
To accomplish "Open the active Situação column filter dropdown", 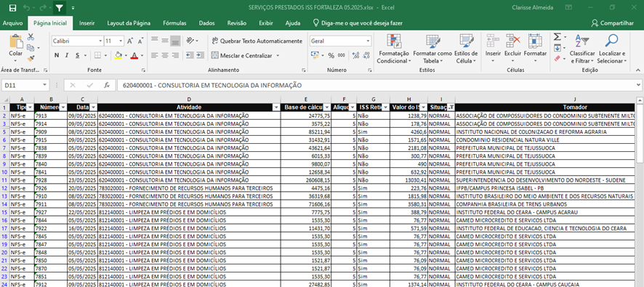I will coord(451,107).
